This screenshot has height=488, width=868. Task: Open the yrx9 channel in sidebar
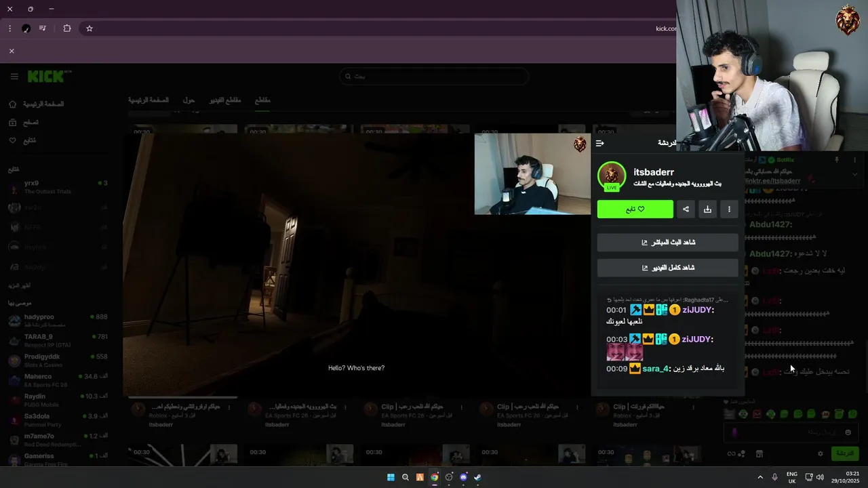58,187
